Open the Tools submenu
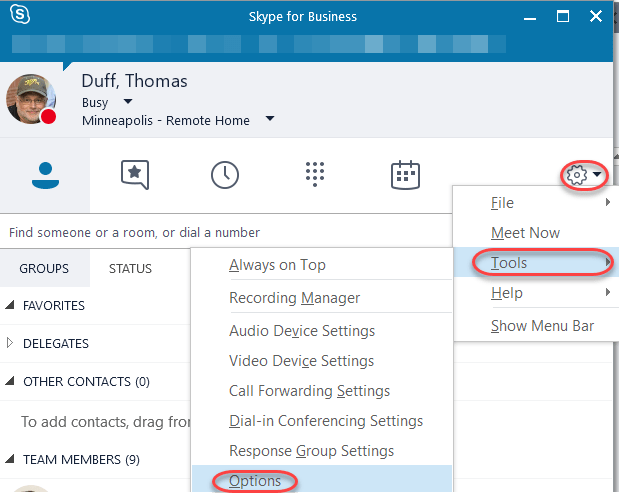619x493 pixels. coord(536,262)
